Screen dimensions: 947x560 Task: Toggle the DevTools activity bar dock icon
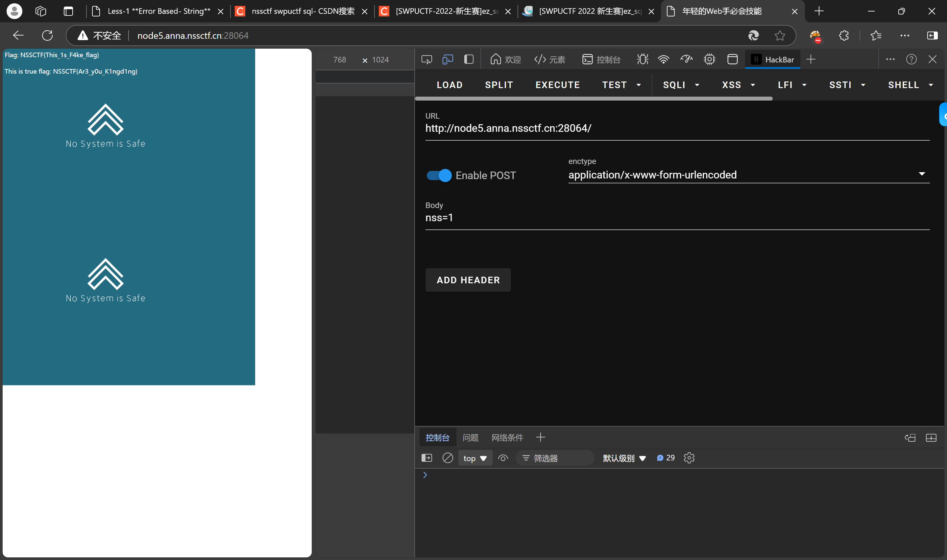tap(469, 59)
